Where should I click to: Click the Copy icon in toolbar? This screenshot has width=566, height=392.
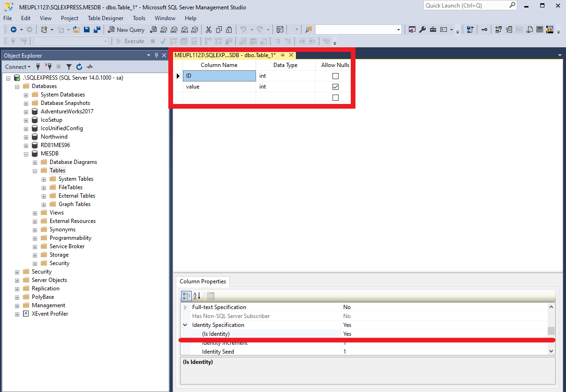(x=219, y=30)
